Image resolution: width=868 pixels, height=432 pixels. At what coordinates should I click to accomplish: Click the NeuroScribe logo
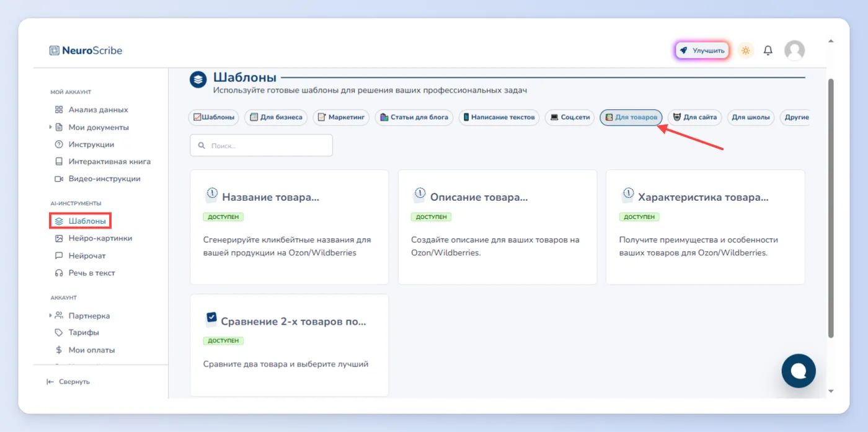(x=86, y=51)
